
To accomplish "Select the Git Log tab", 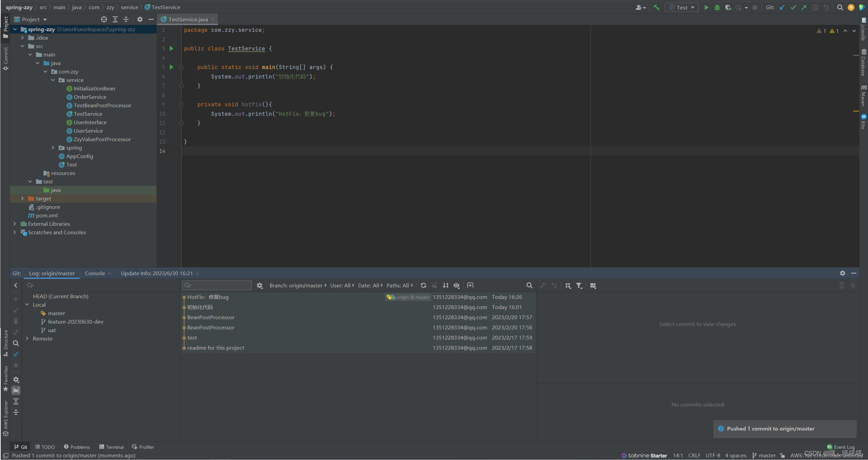I will click(x=52, y=273).
